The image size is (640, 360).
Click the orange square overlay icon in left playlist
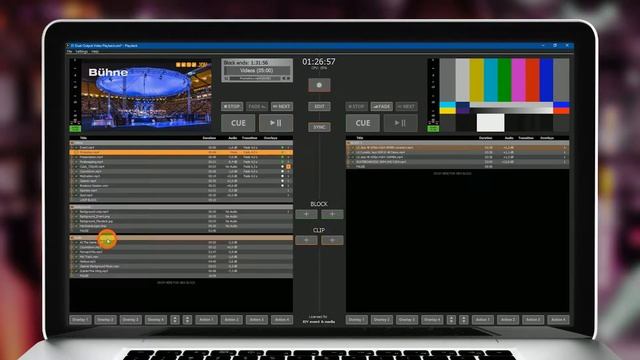[289, 167]
